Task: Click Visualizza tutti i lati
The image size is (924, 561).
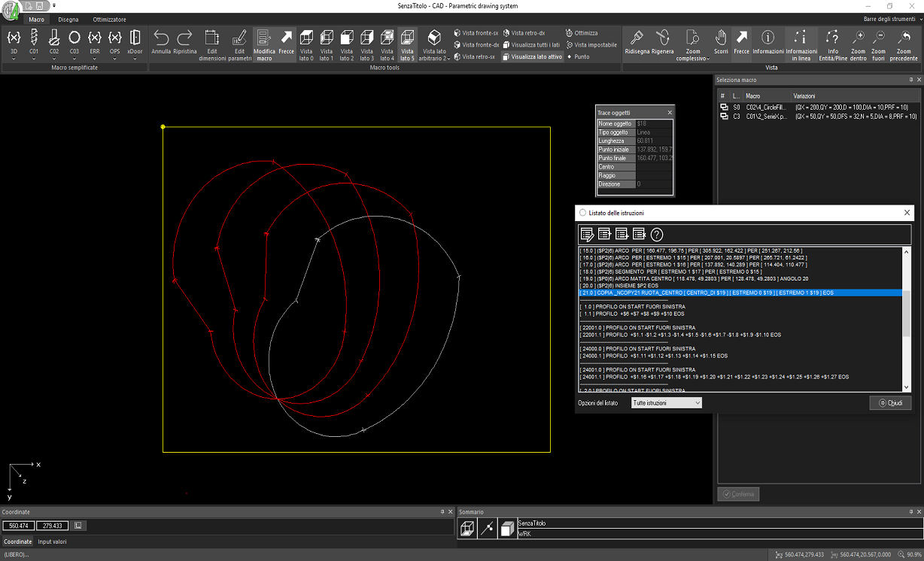Action: coord(531,44)
